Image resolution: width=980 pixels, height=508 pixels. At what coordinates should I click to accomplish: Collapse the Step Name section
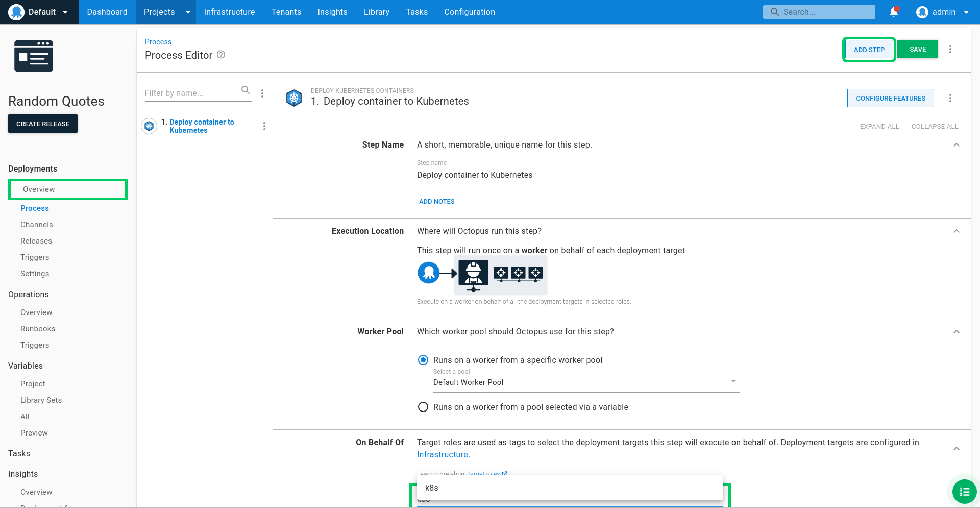tap(957, 145)
